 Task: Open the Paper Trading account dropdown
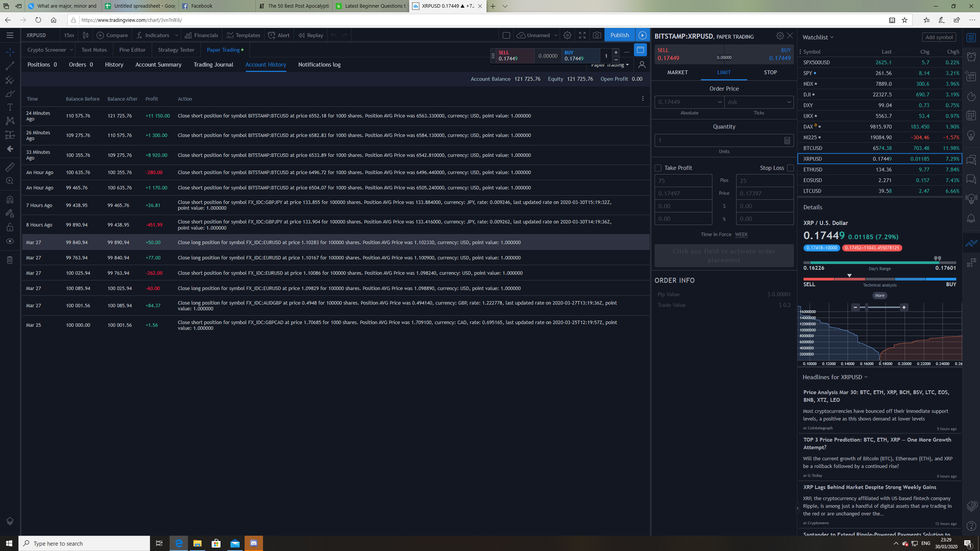[x=610, y=65]
